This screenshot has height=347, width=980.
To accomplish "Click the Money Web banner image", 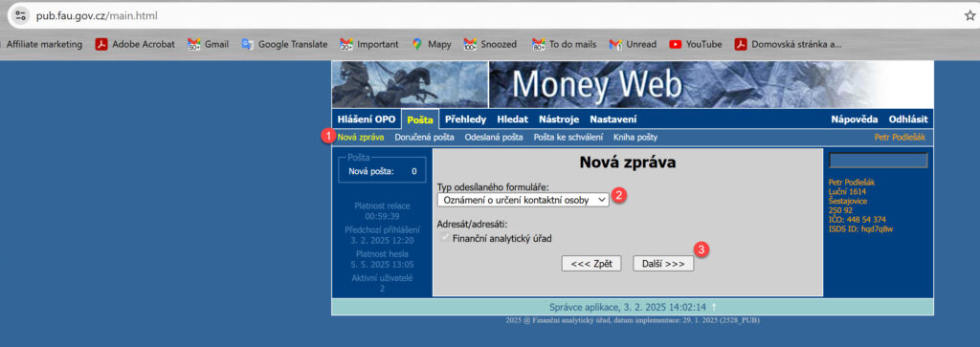I will tap(633, 85).
